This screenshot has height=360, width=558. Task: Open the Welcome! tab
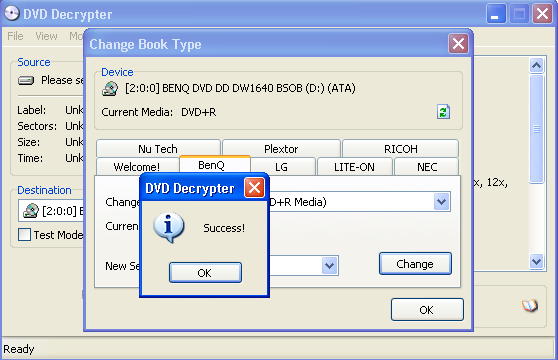coord(137,167)
